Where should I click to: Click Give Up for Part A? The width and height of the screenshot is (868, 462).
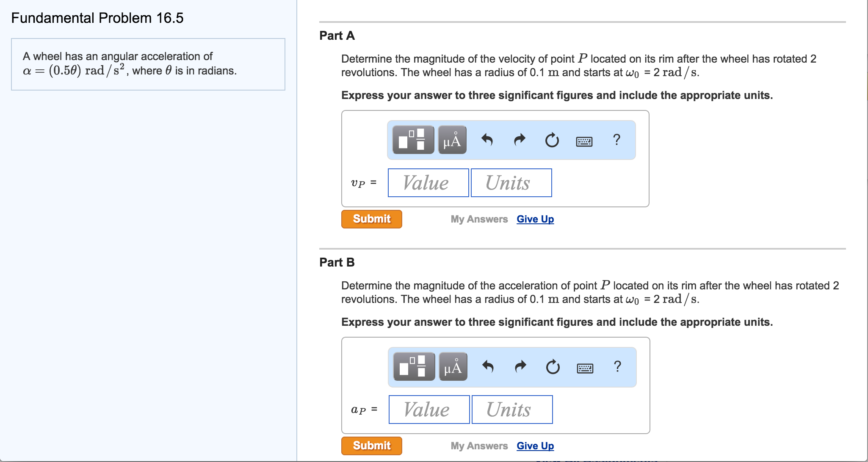tap(535, 219)
